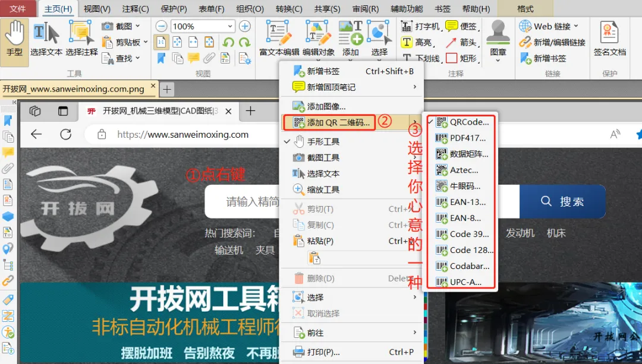The image size is (642, 364).
Task: Open the File (文件) menu
Action: click(18, 8)
